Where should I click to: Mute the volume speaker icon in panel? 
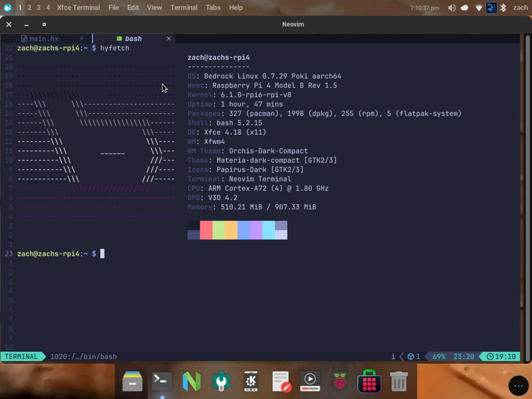tap(452, 7)
